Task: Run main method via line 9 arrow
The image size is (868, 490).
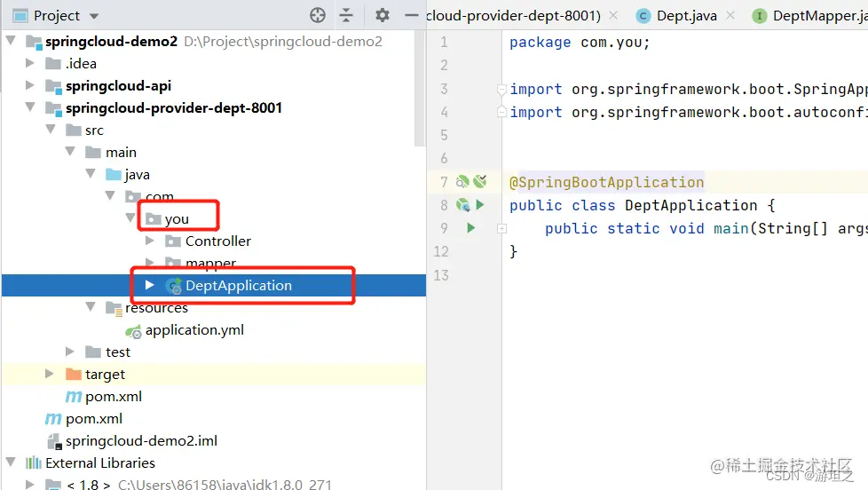Action: (x=470, y=227)
